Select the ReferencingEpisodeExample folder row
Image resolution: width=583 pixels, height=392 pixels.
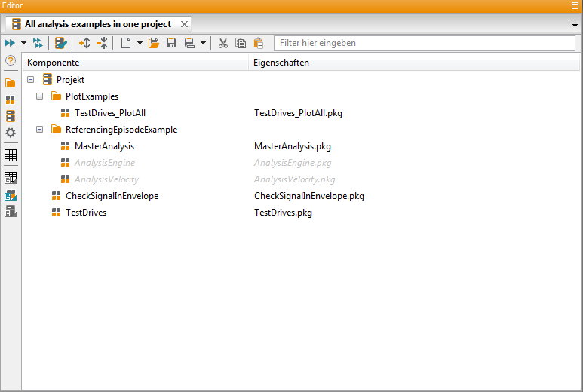(121, 130)
